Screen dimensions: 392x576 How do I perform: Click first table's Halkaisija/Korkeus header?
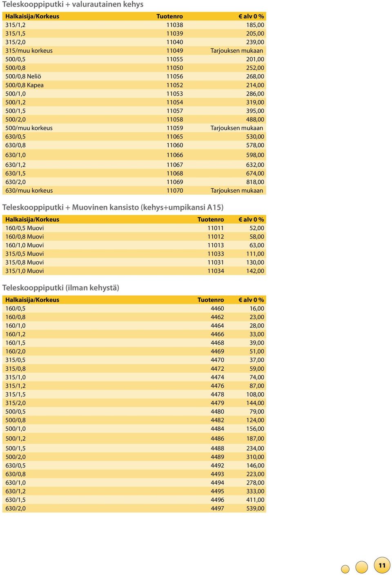tap(32, 16)
